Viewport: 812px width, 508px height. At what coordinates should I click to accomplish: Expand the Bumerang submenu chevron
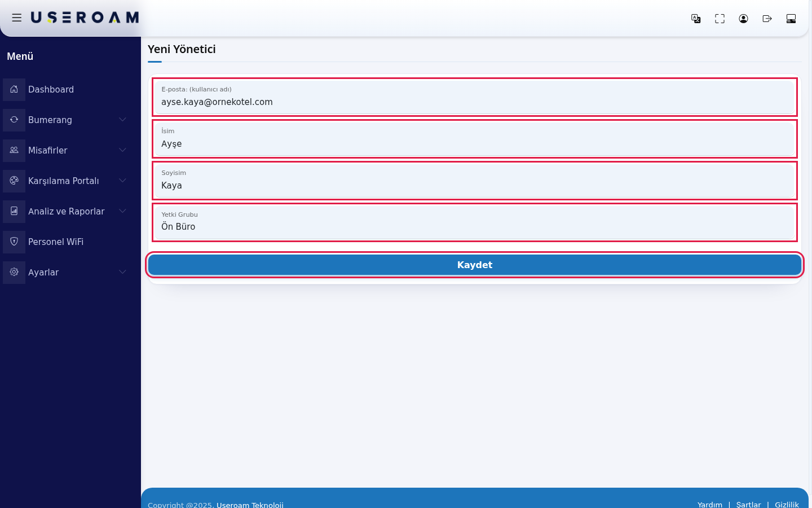[122, 120]
